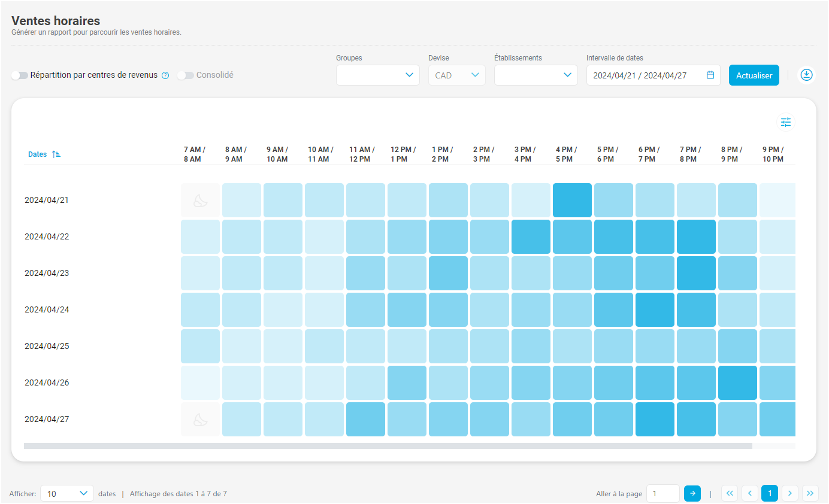Go to first page double-chevron
Screen dimensions: 829x504
point(730,493)
